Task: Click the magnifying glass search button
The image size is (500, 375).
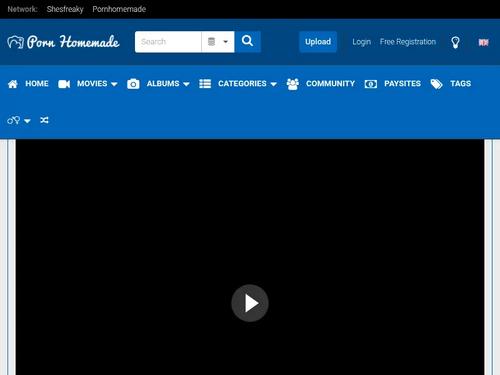Action: pyautogui.click(x=247, y=42)
